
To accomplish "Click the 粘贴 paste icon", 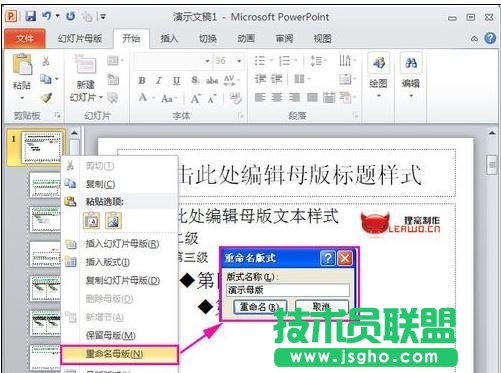I will [x=22, y=64].
